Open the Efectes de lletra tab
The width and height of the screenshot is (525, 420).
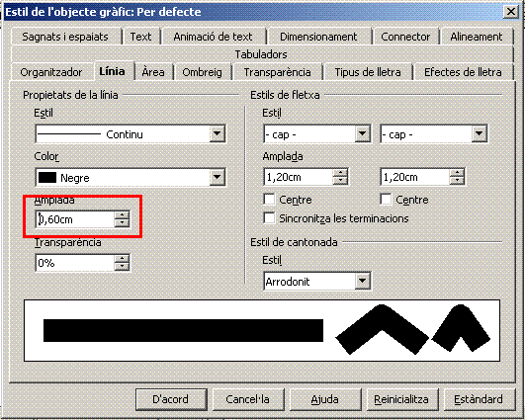463,72
